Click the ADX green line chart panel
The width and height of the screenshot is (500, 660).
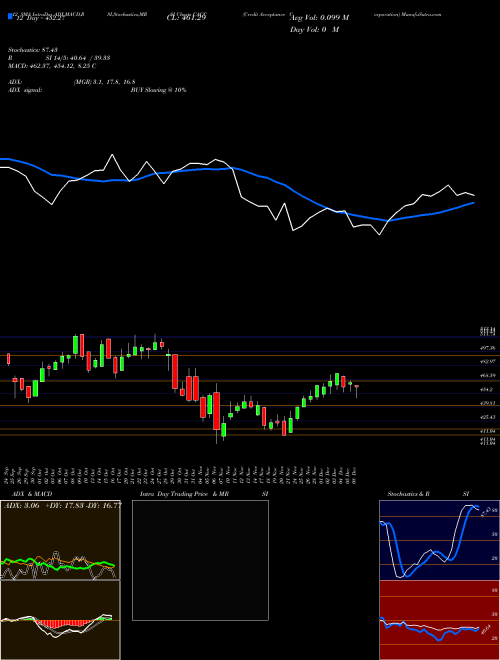coord(60,540)
